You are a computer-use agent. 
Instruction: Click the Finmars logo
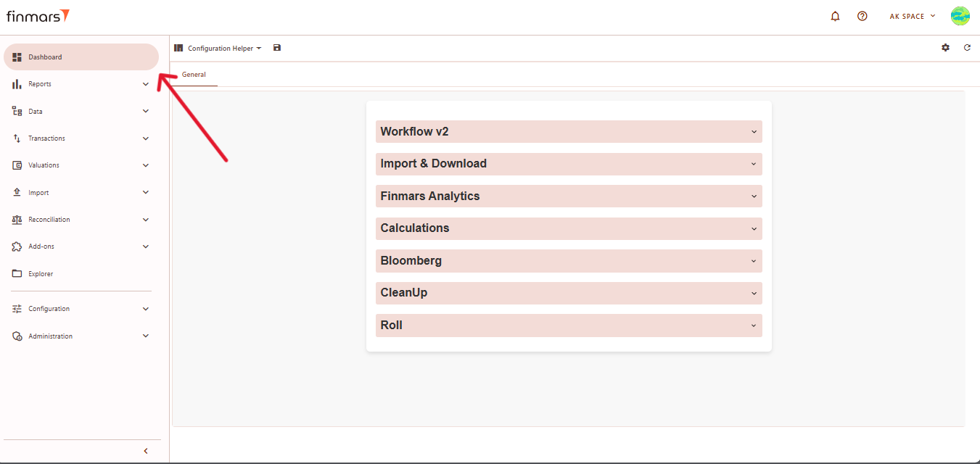pyautogui.click(x=38, y=16)
